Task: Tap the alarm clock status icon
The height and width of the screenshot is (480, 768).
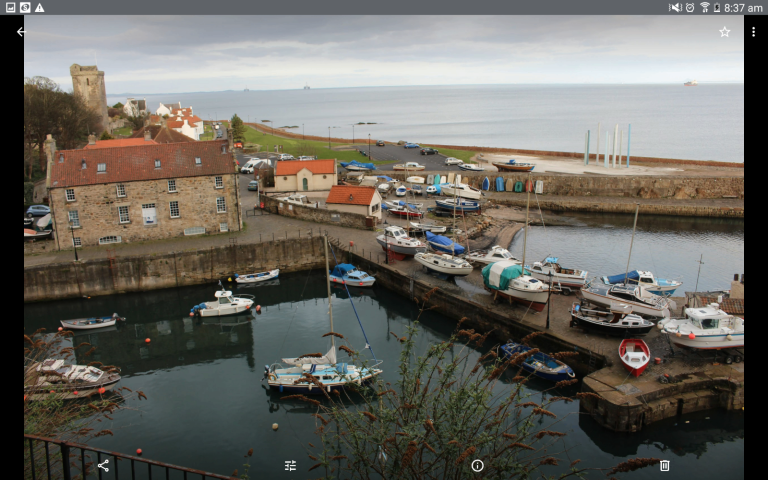Action: point(690,7)
